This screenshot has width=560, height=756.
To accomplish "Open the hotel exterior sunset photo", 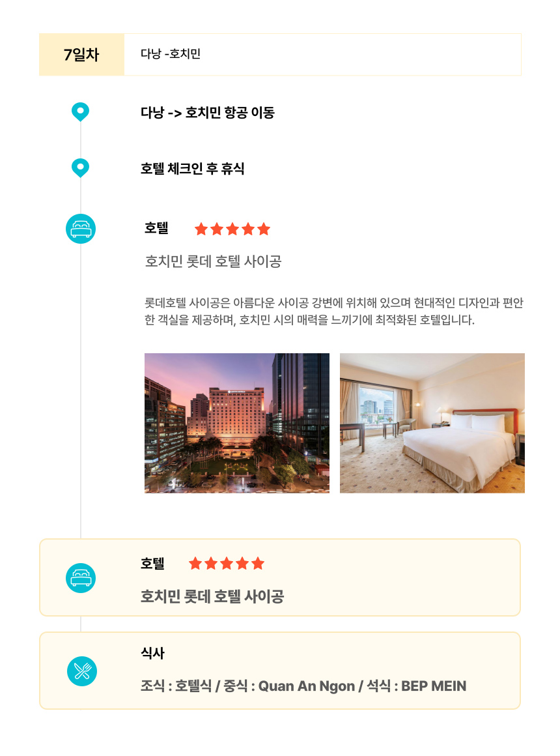I will coord(237,423).
